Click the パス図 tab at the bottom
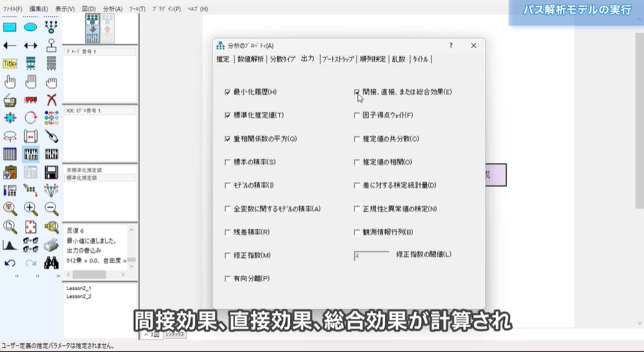The image size is (644, 352). [151, 335]
